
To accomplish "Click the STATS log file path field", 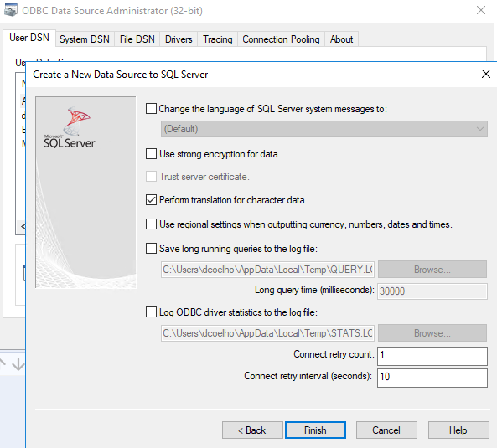I will click(x=267, y=333).
